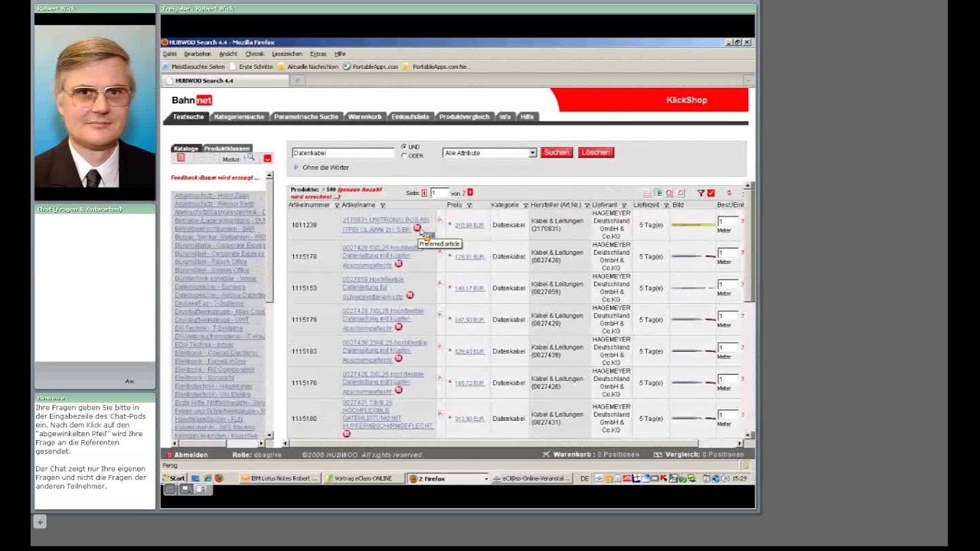Open the Preis column filter
Viewport: 980px width, 551px height.
pyautogui.click(x=469, y=205)
